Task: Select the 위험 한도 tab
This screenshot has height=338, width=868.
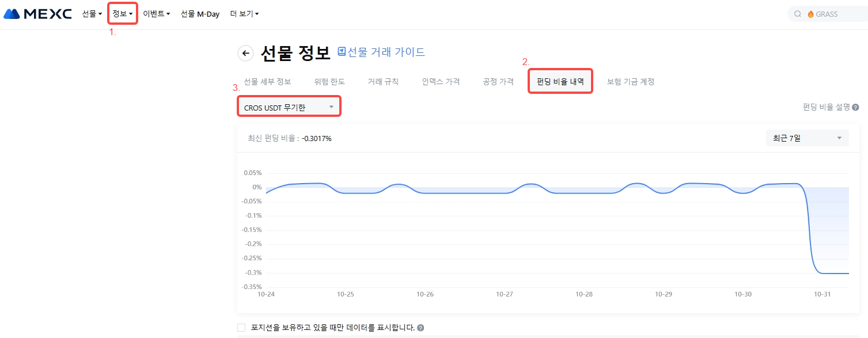Action: pos(329,82)
